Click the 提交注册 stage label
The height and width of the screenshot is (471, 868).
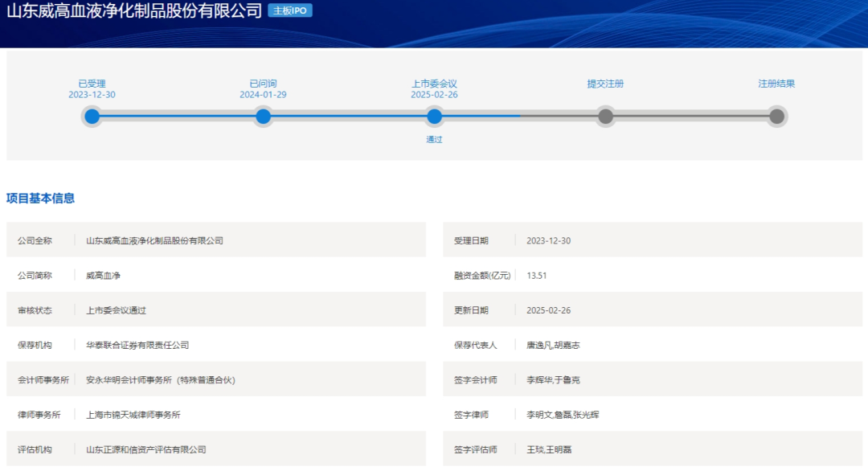pos(606,84)
